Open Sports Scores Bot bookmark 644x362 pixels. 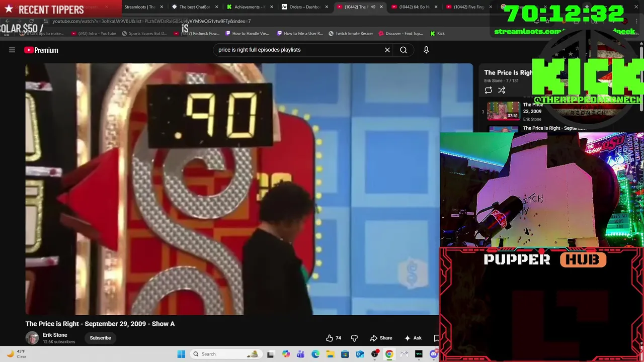coord(144,33)
